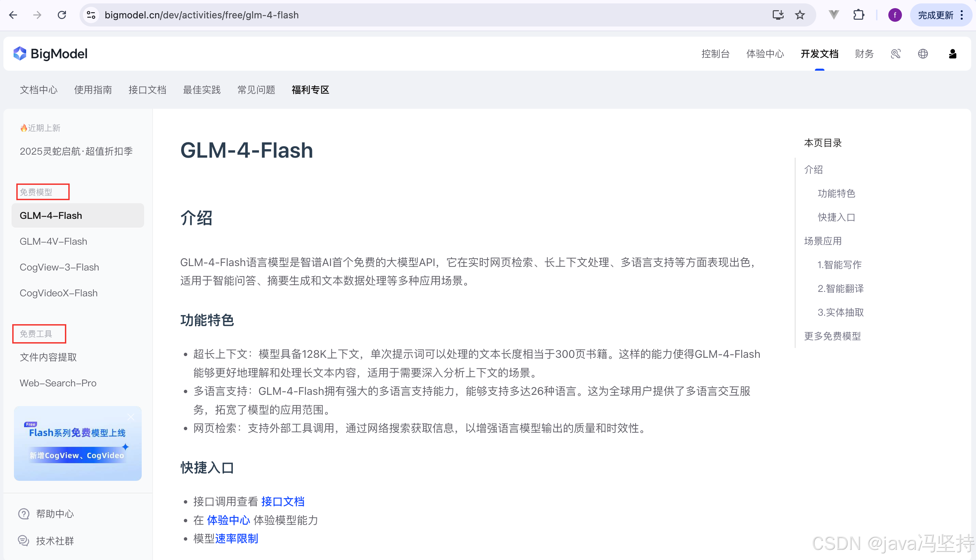Viewport: 976px width, 560px height.
Task: Open 控制台 in the top navigation
Action: [715, 54]
